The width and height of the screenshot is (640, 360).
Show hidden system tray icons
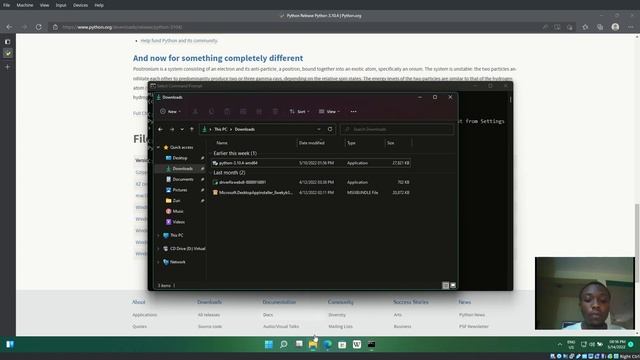[x=560, y=344]
